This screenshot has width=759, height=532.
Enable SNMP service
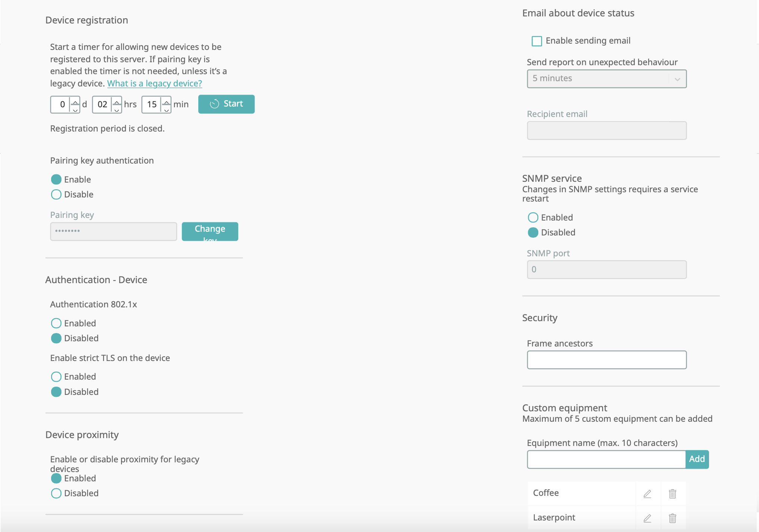(533, 217)
